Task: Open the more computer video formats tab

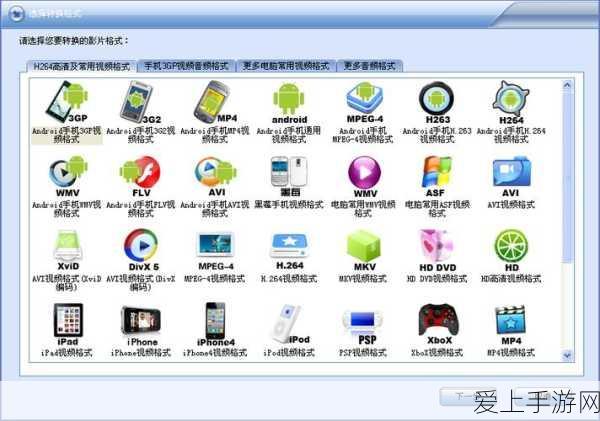Action: pos(286,66)
